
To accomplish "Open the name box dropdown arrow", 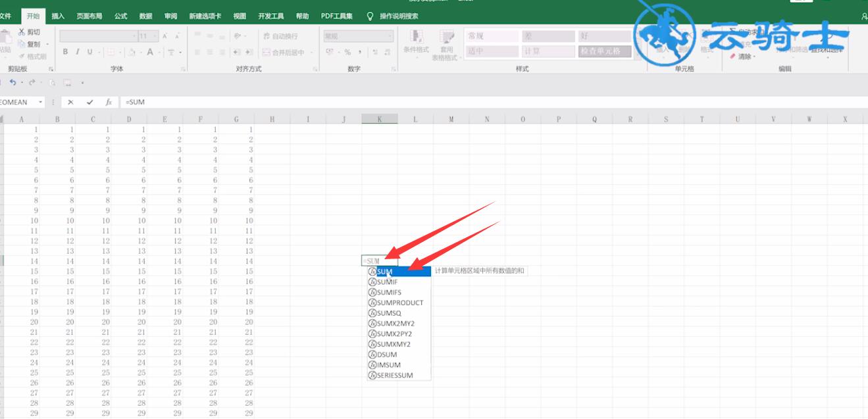I will point(40,102).
